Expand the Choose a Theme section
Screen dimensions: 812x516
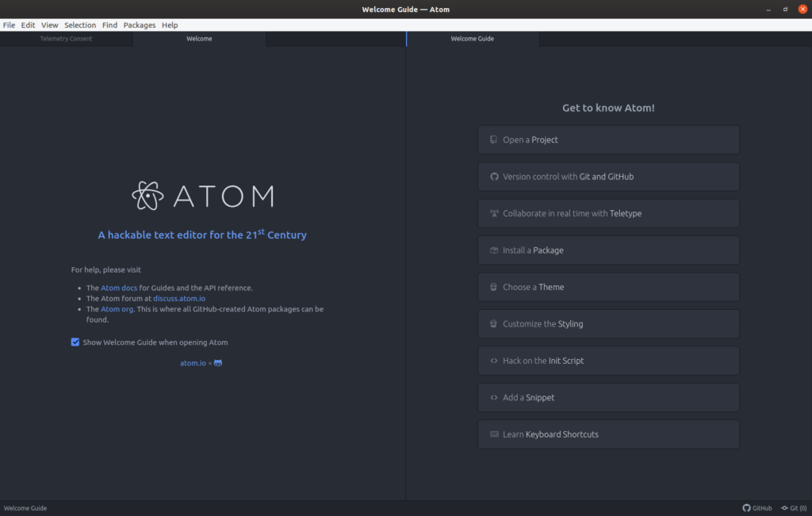pos(608,287)
